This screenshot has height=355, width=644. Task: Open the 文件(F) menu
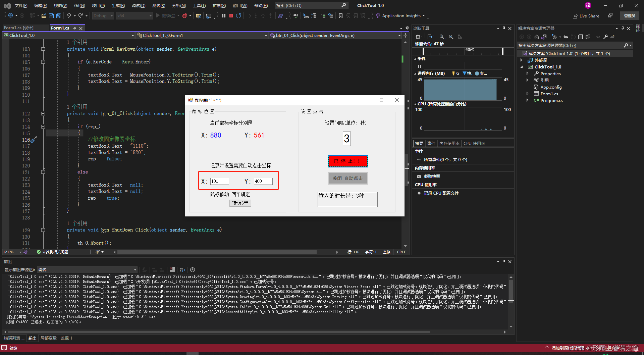pyautogui.click(x=21, y=6)
